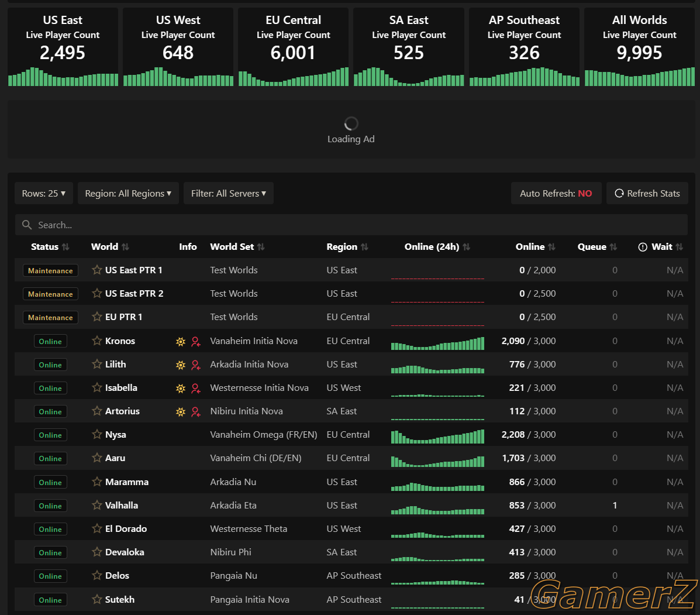
Task: Click the Refresh Stats button
Action: click(x=647, y=193)
